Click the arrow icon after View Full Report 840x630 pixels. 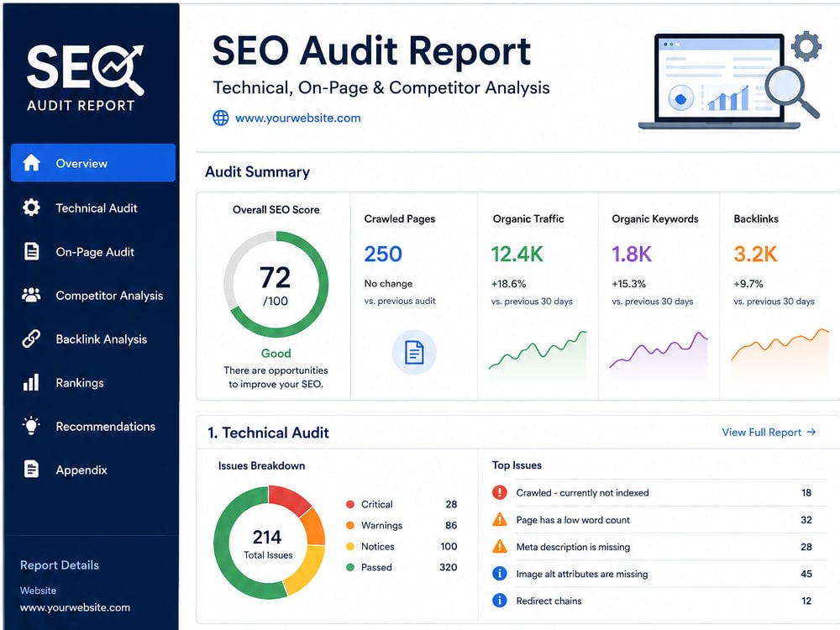coord(811,432)
